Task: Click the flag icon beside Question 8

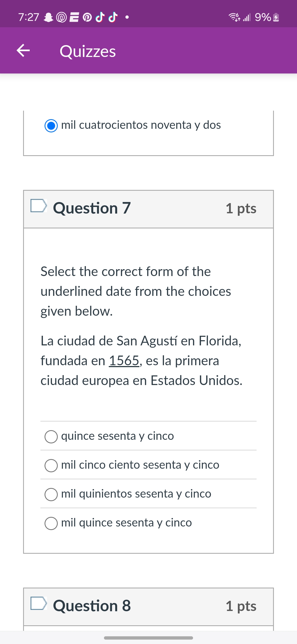Action: pos(38,606)
